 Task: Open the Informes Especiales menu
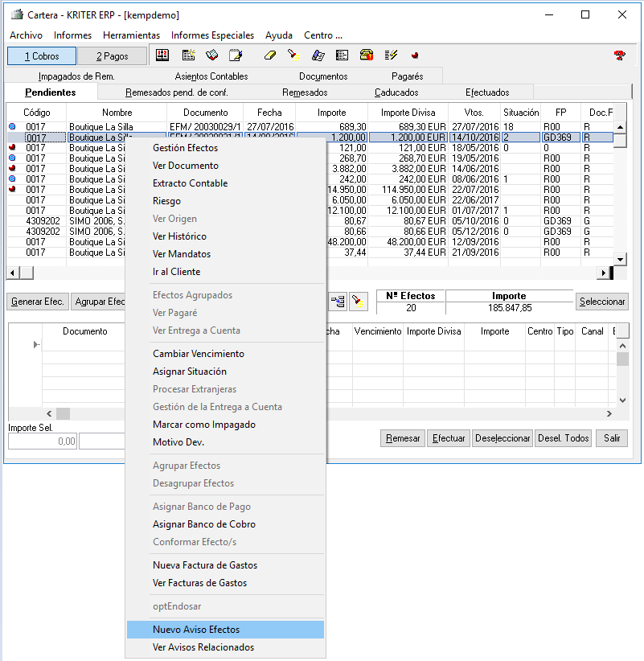click(x=212, y=35)
